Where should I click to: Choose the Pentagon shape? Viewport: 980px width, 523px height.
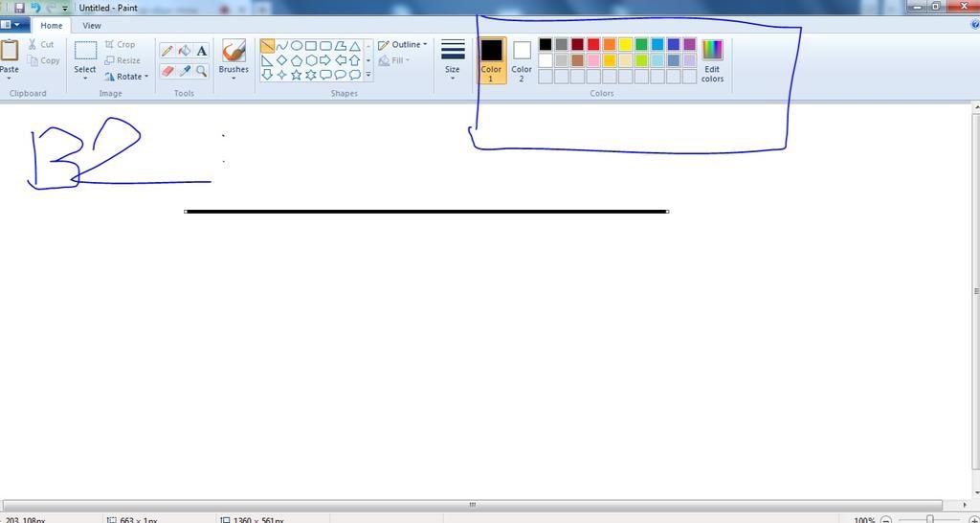pos(297,60)
